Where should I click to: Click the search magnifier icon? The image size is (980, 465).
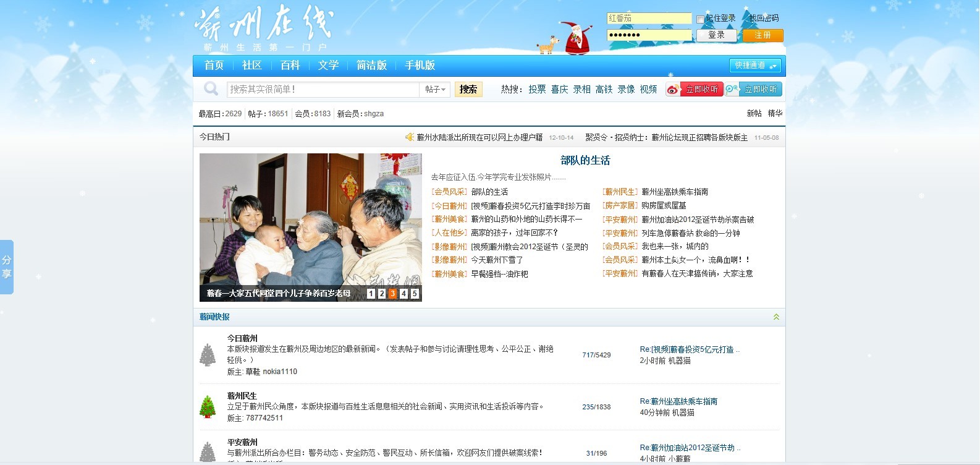pos(211,89)
